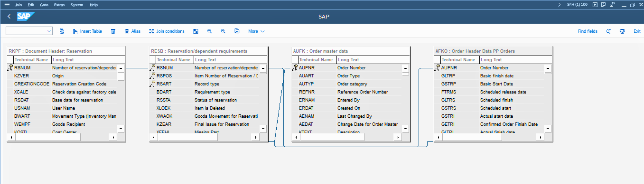Click the zoom in magnifier icon
The width and height of the screenshot is (644, 184).
(209, 31)
